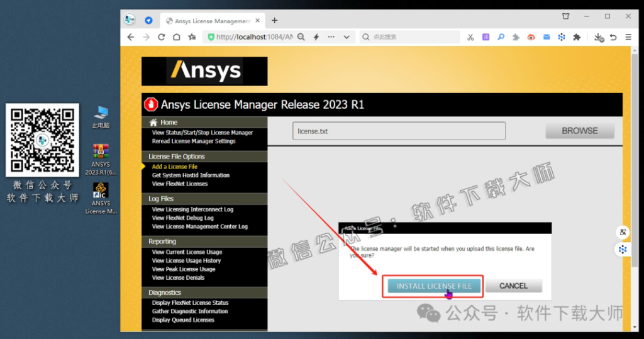Select the 此电脑 desktop icon
Image resolution: width=644 pixels, height=339 pixels.
(x=101, y=117)
